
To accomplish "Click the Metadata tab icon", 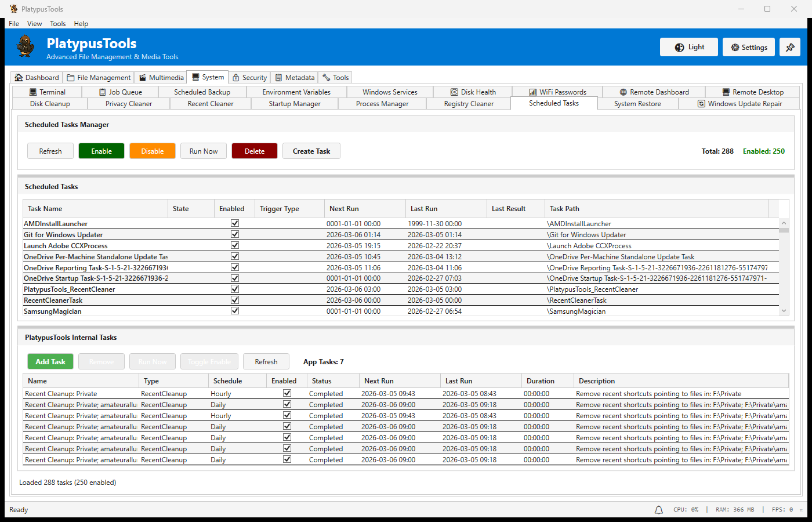I will tap(279, 78).
